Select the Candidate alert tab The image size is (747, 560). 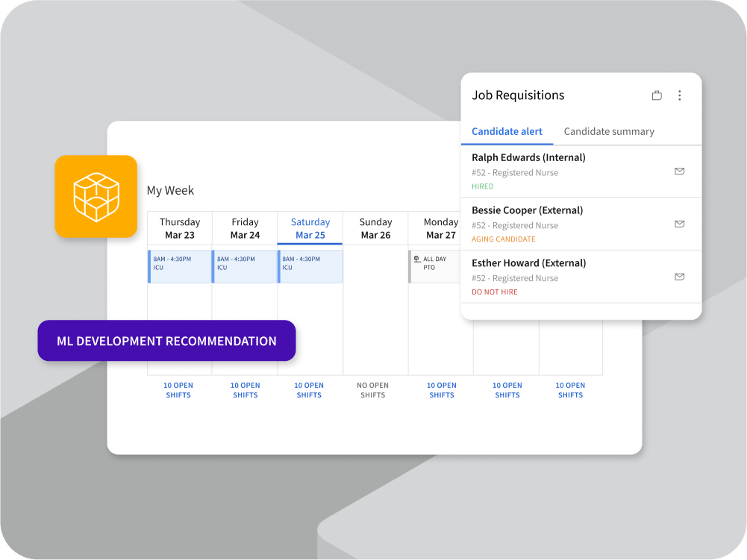pos(507,131)
